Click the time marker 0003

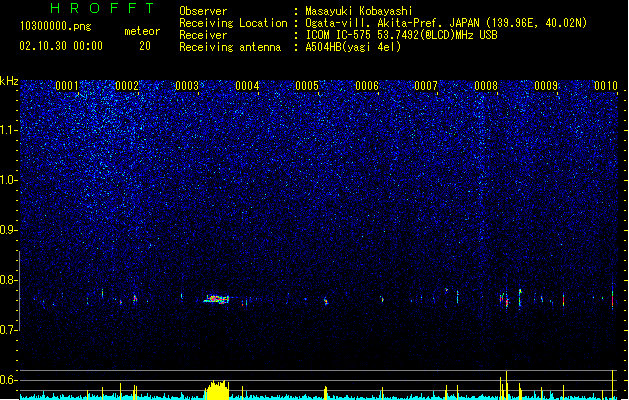pos(187,86)
